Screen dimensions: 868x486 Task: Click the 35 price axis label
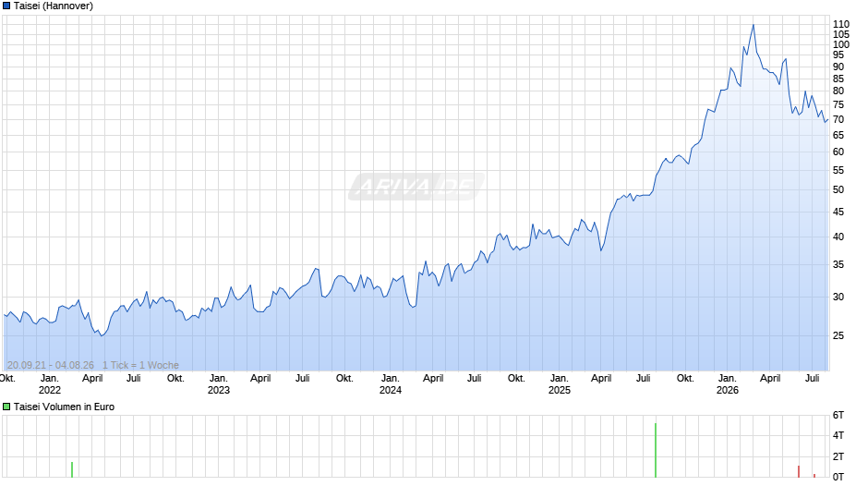coord(838,265)
